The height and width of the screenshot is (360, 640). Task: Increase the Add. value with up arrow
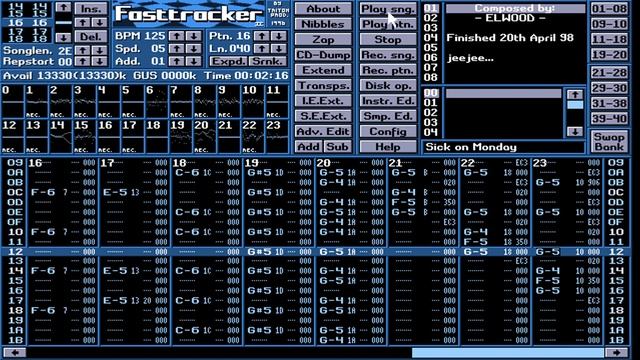[x=177, y=62]
